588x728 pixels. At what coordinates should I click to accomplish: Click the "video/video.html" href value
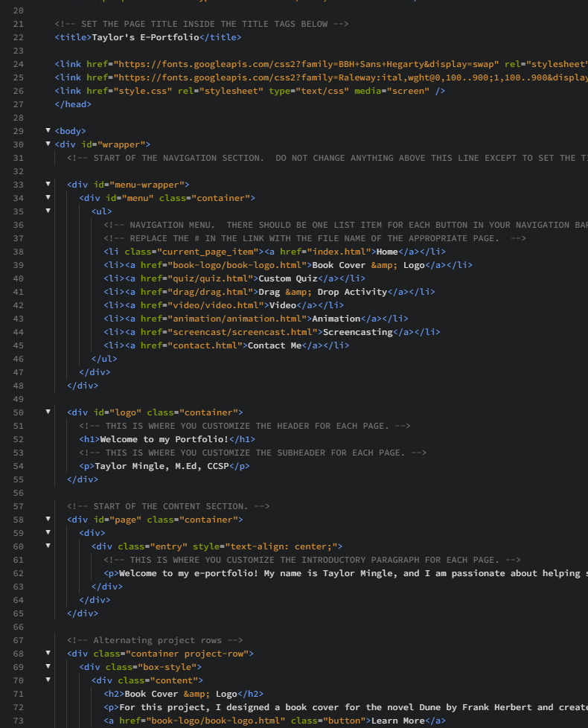pos(217,305)
